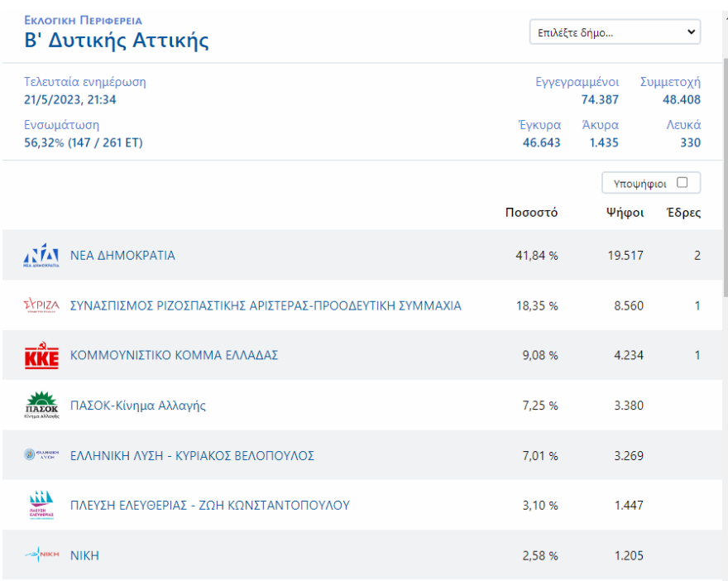728x581 pixels.
Task: Click the Νέα Δημοκρατία party logo
Action: point(41,256)
